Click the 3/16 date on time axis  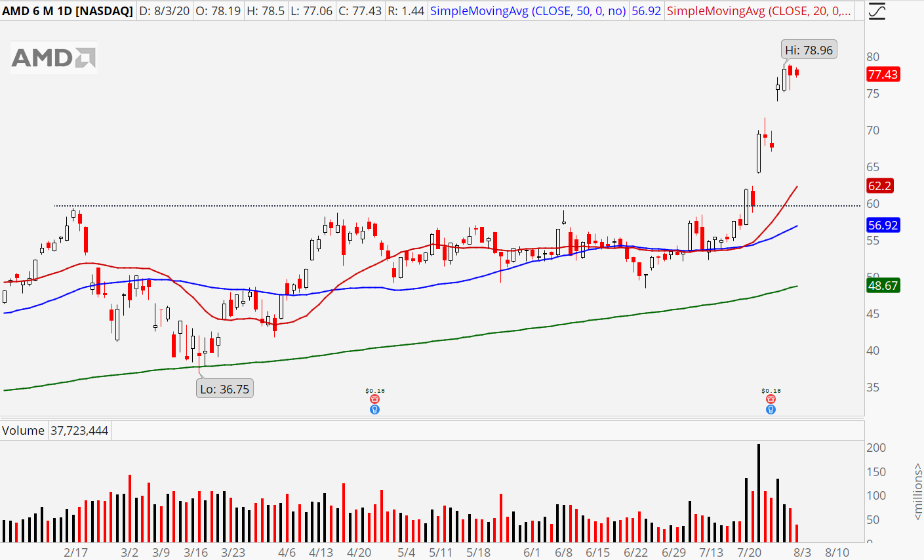click(195, 552)
